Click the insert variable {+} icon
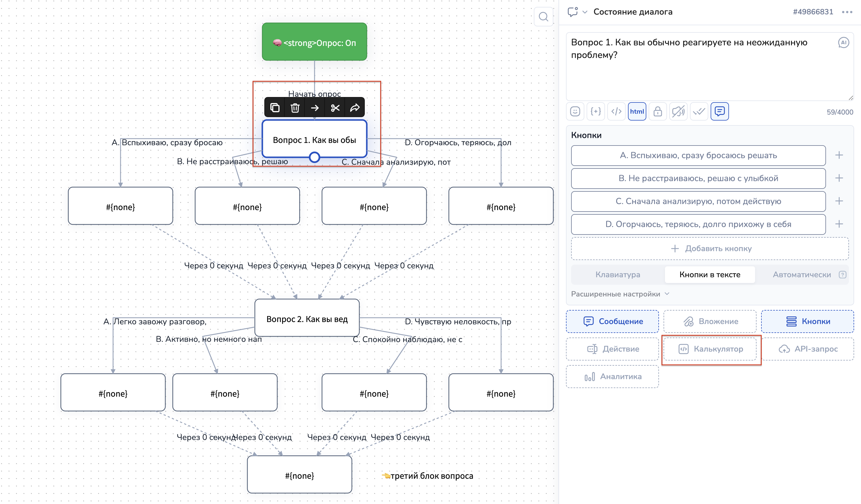 pos(596,111)
